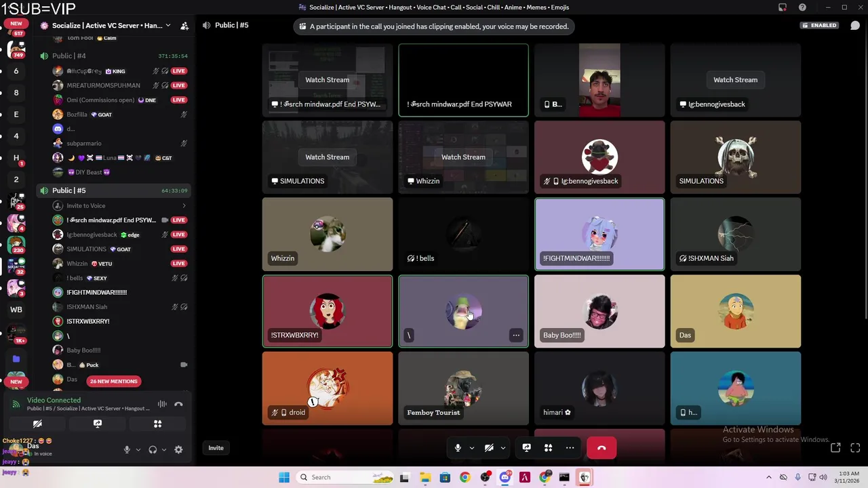868x488 pixels.
Task: Select the Femboy Tourist participant tile
Action: pos(463,388)
